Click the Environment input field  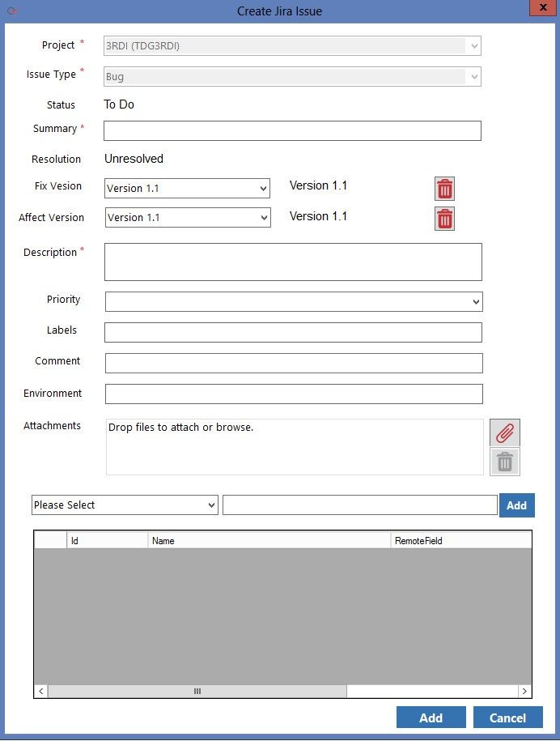click(x=294, y=394)
